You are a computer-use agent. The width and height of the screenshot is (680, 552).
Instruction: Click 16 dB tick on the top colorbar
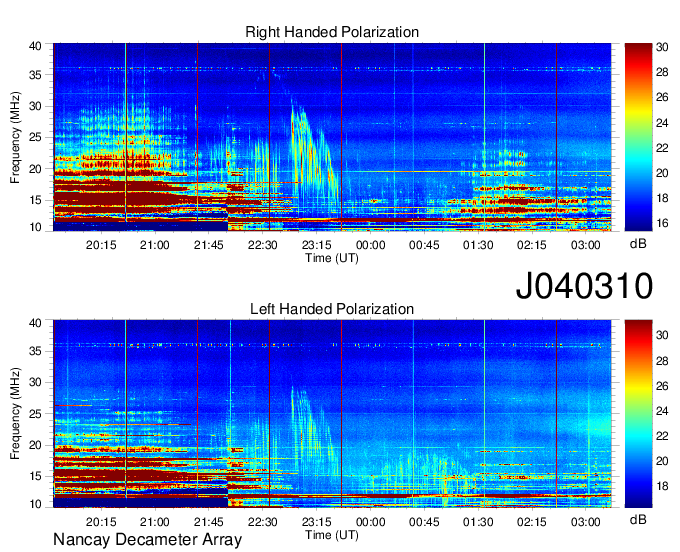[x=662, y=223]
